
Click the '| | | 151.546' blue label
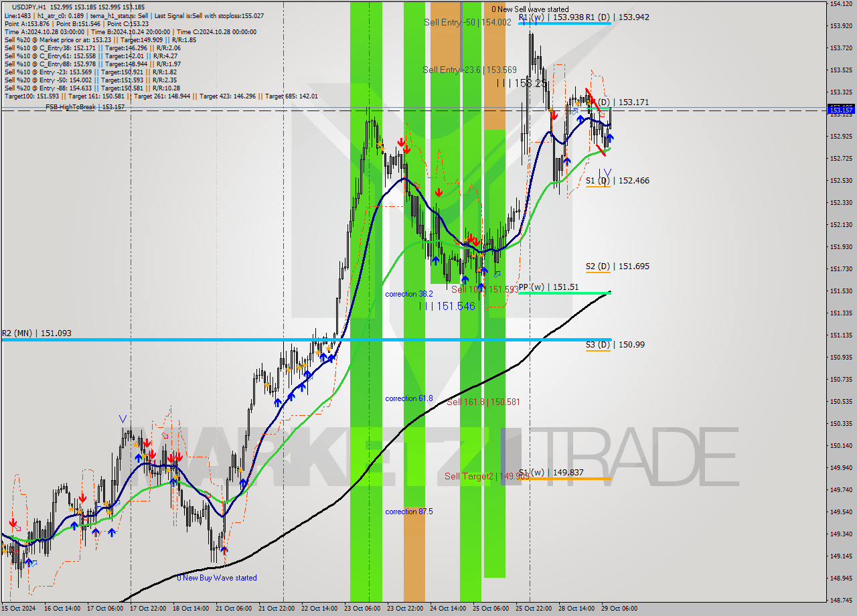pyautogui.click(x=447, y=306)
